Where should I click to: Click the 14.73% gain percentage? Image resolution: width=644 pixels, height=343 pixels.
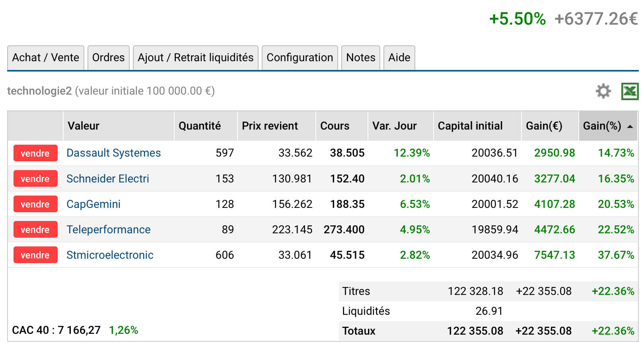(x=616, y=153)
